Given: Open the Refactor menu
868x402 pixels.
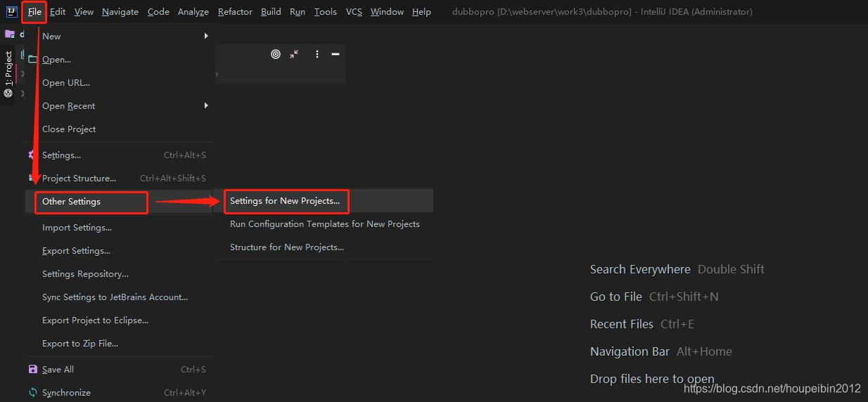Looking at the screenshot, I should coord(236,12).
